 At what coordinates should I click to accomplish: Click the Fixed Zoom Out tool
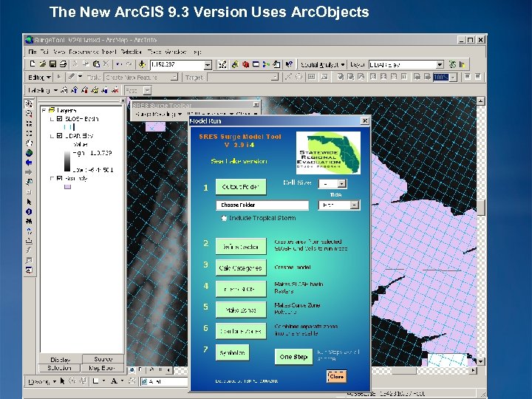(29, 133)
